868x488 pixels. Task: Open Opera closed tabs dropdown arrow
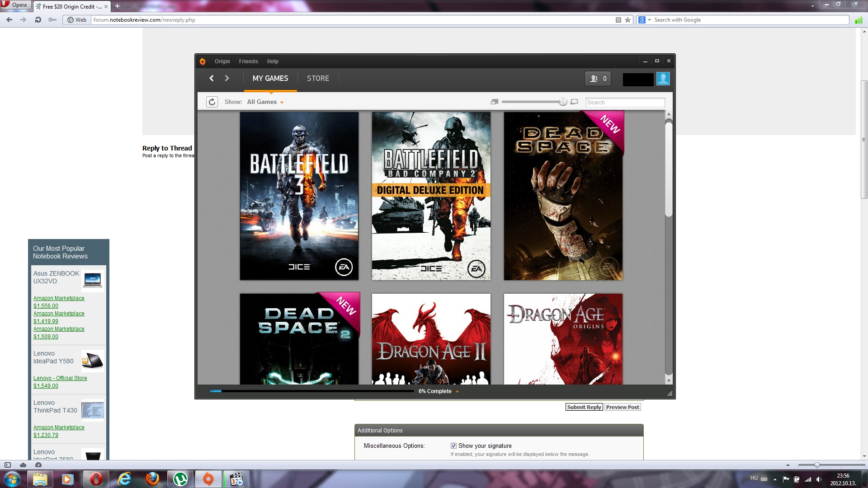click(812, 6)
